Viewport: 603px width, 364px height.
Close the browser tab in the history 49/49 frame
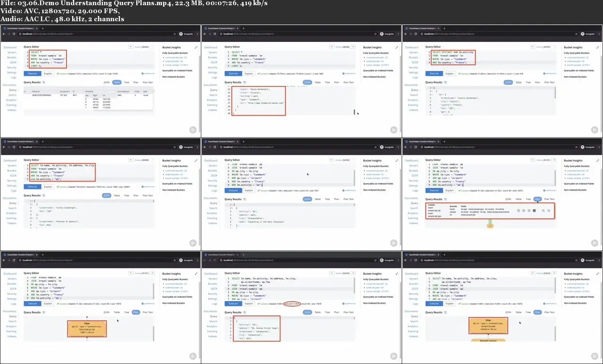click(x=37, y=141)
